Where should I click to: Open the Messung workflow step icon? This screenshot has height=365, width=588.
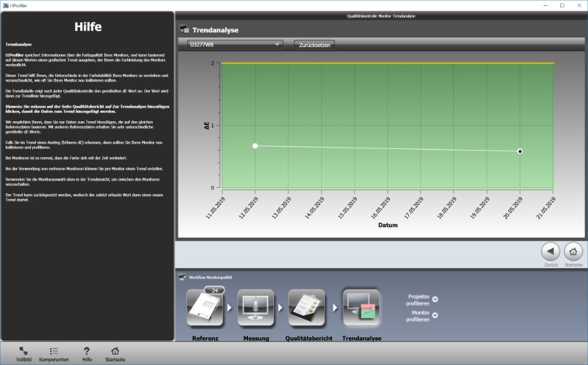point(256,308)
